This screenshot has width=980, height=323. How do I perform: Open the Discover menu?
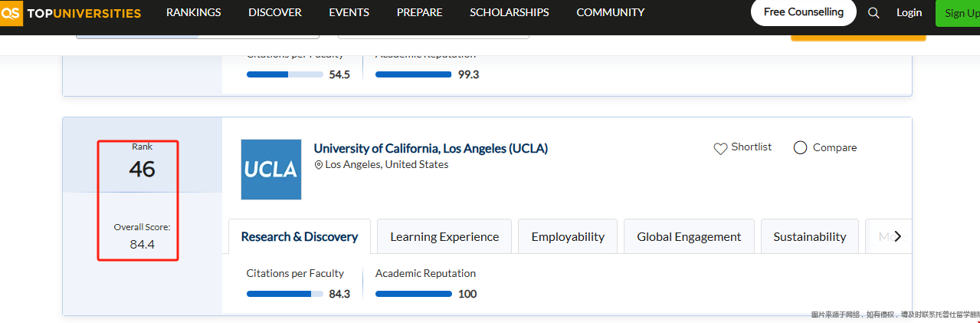coord(275,12)
